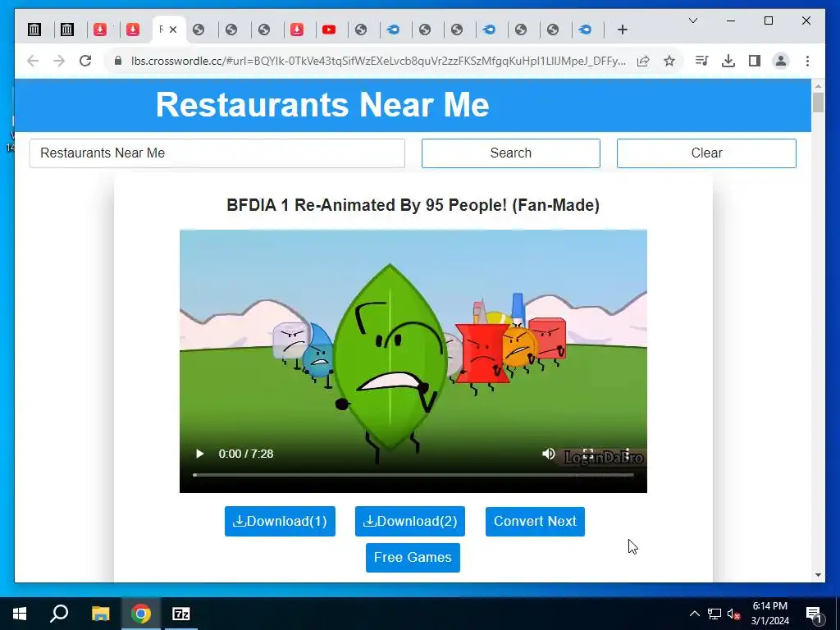Viewport: 840px width, 630px height.
Task: Open the Chrome profile menu
Action: click(x=781, y=61)
